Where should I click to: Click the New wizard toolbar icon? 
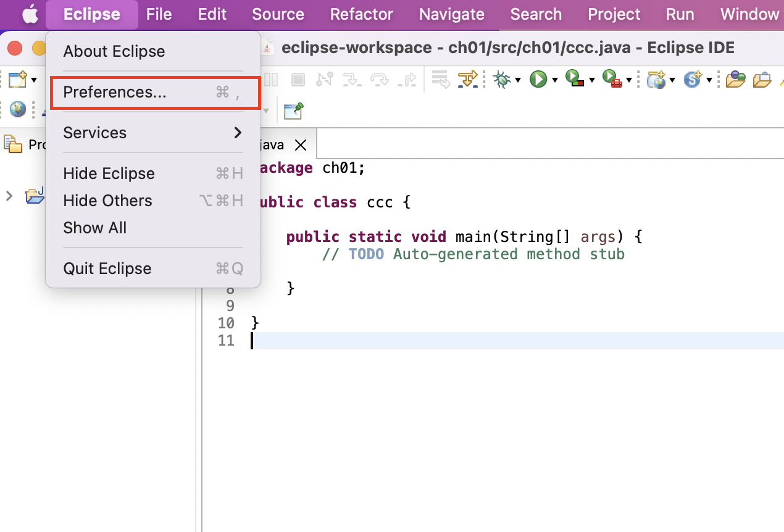(17, 80)
